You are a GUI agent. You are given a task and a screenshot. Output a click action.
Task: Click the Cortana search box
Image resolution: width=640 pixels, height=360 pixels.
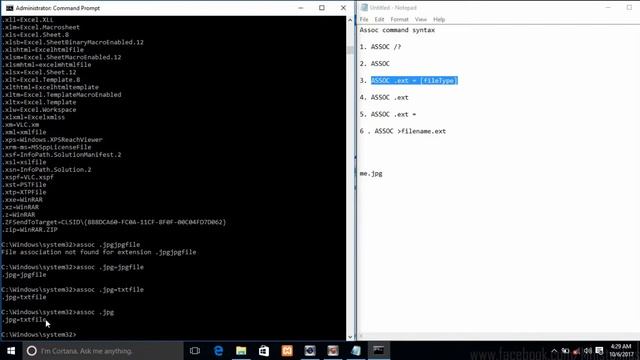pyautogui.click(x=103, y=351)
